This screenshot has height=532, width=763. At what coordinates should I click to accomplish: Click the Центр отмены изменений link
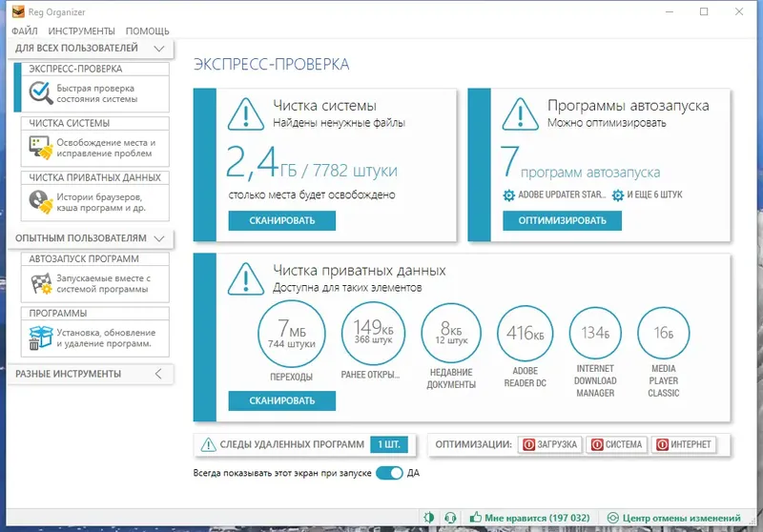[681, 518]
